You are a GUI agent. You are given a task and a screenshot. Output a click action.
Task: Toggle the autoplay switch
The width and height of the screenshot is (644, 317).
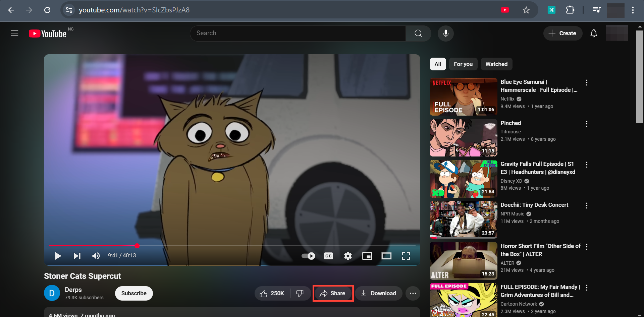click(308, 256)
